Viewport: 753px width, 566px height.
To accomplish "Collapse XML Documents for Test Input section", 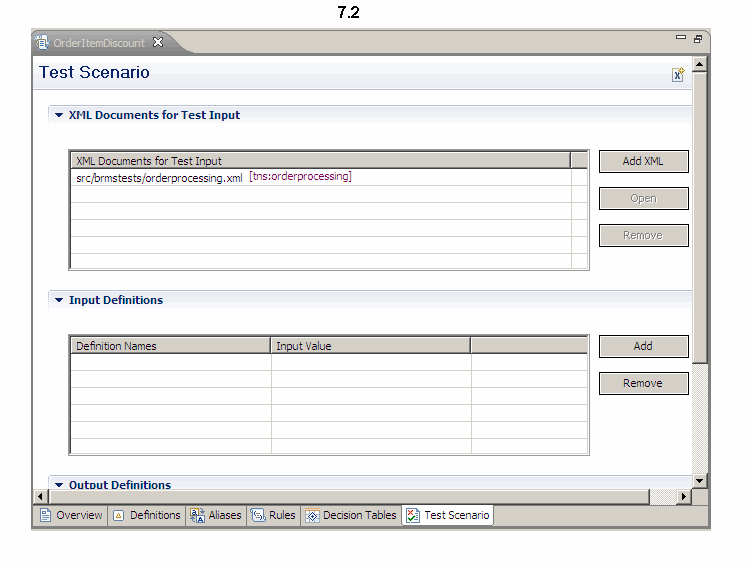I will [x=59, y=116].
